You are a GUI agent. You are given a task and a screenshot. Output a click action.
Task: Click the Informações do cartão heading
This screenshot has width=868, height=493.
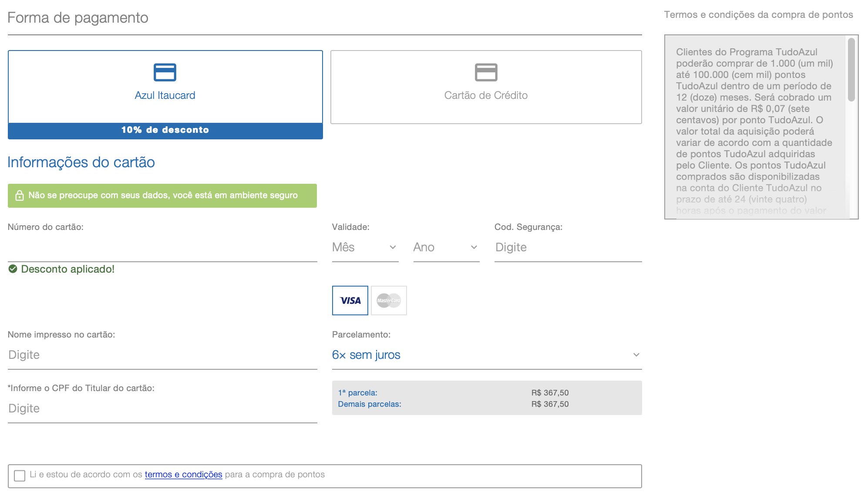tap(81, 162)
